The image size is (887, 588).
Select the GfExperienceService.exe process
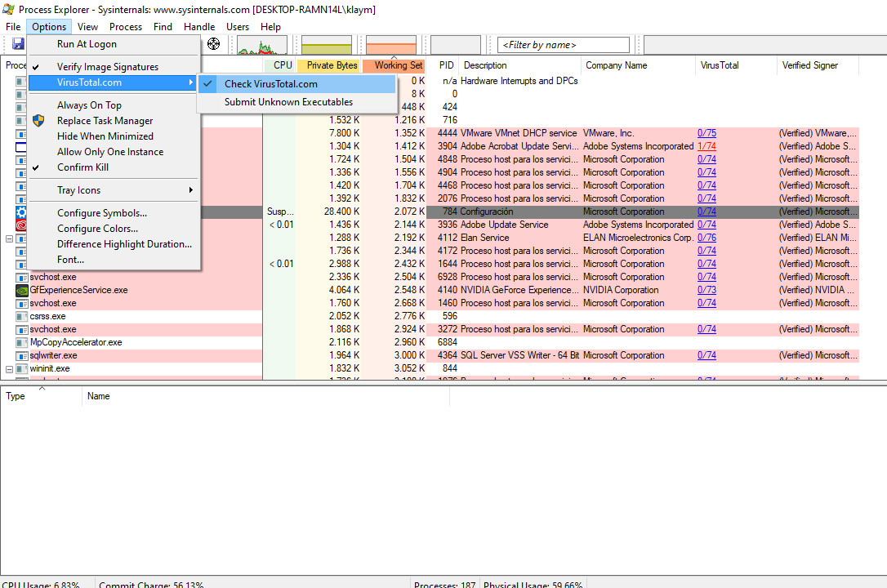click(78, 290)
